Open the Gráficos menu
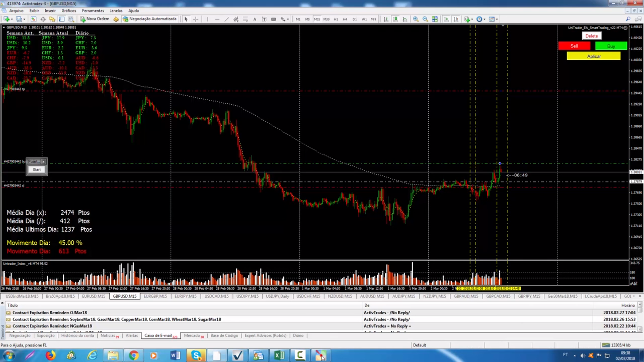Viewport: 644px width, 362px height. click(x=69, y=11)
